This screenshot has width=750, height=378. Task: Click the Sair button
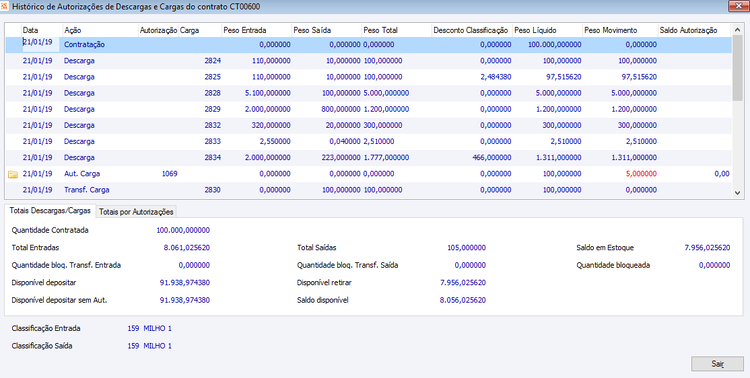(717, 364)
